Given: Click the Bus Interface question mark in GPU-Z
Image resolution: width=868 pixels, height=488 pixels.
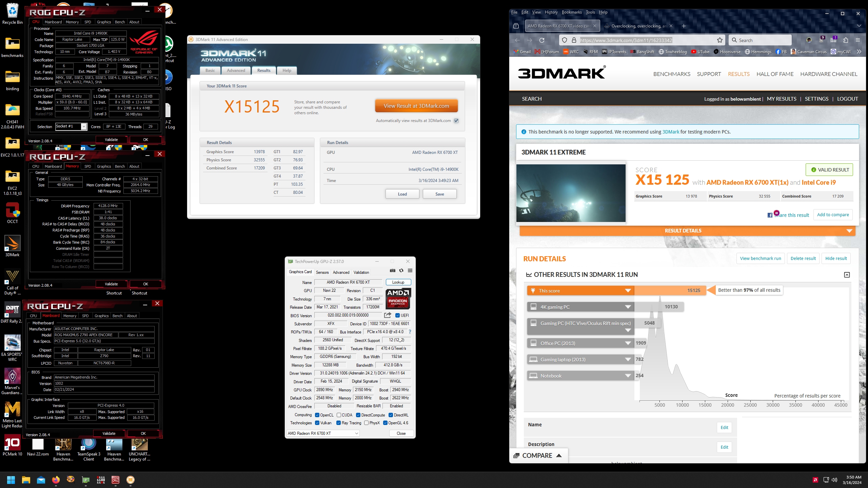Looking at the screenshot, I should pos(410,332).
